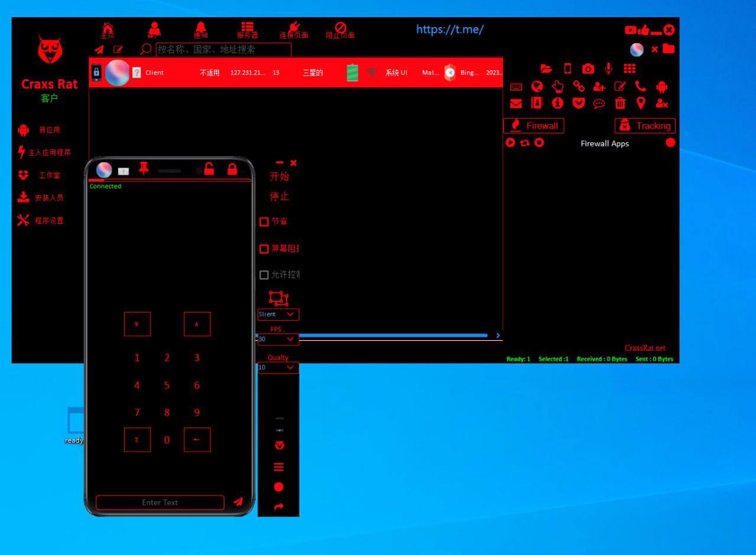The image size is (756, 555).
Task: Open the 阻止页面 tab
Action: [340, 30]
